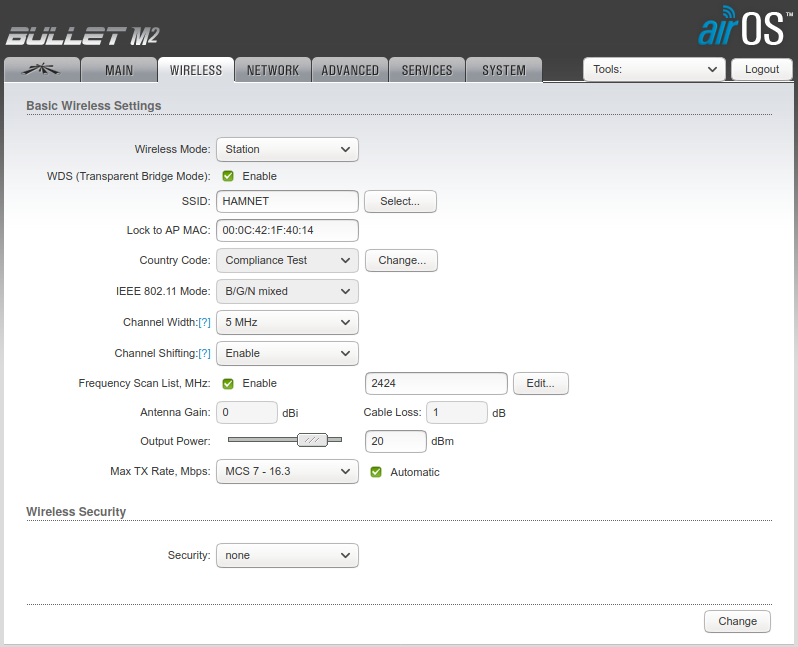Click the Lock to AP MAC field
Image resolution: width=798 pixels, height=647 pixels.
coord(287,230)
